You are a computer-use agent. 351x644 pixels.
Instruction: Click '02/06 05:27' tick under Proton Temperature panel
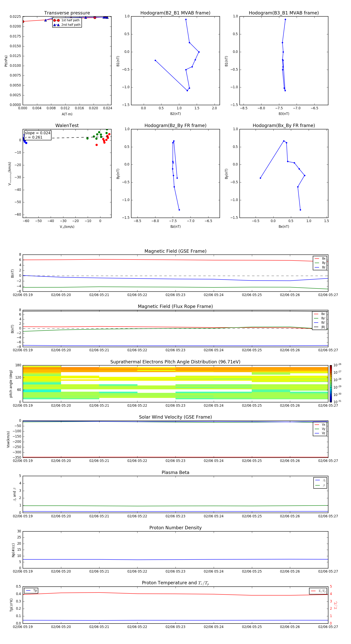pos(328,627)
